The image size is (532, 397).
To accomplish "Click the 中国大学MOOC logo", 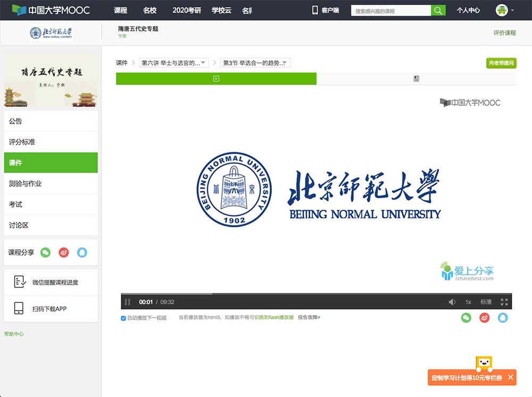I will coord(51,10).
